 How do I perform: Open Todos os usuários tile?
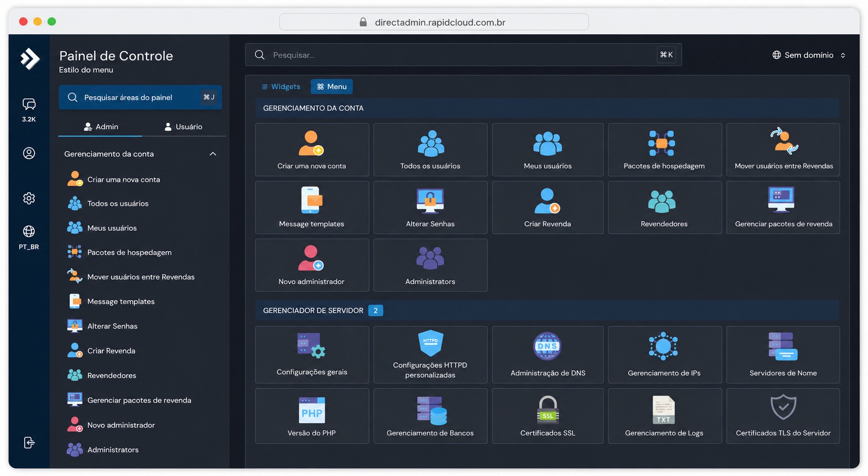pyautogui.click(x=430, y=150)
